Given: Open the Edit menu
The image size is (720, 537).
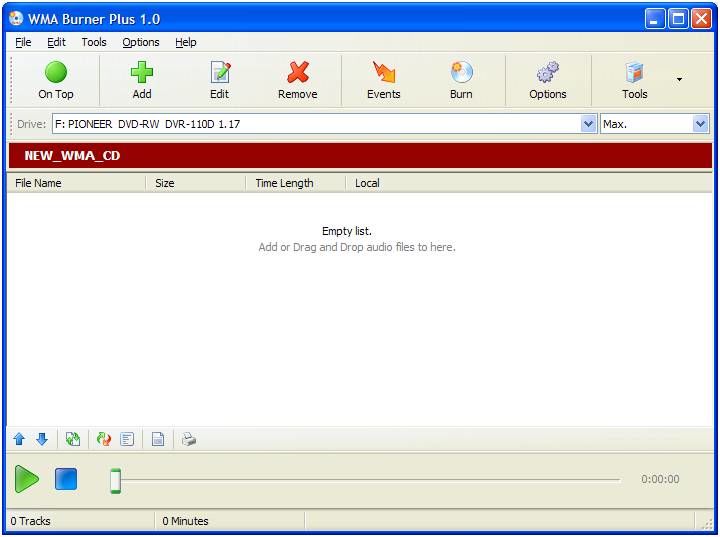Looking at the screenshot, I should coord(56,42).
